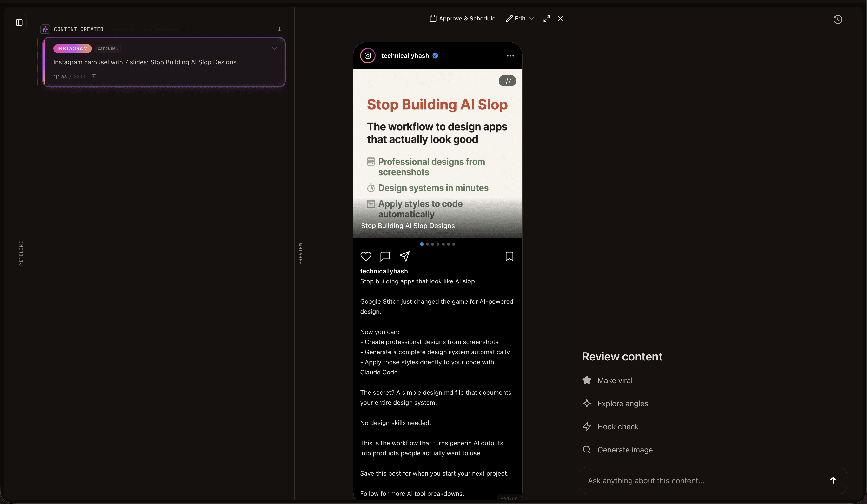Click the Hook check lightning icon
This screenshot has width=867, height=504.
tap(587, 426)
